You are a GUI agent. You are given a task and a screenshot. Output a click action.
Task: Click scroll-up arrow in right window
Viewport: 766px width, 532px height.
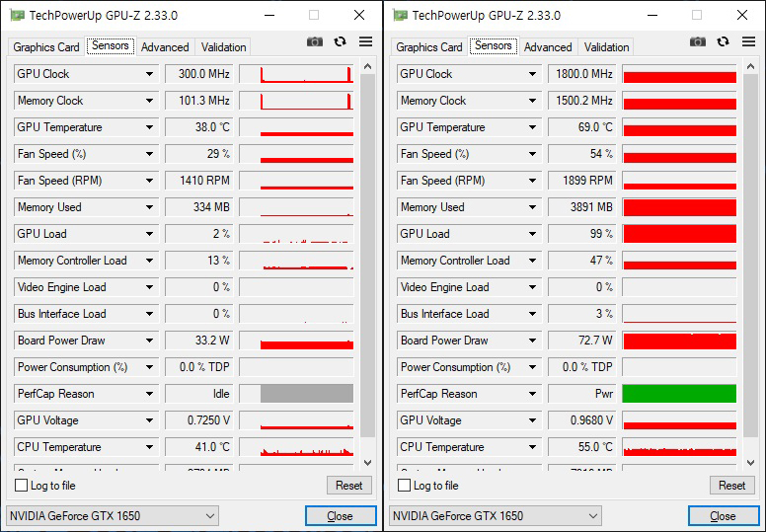point(751,66)
